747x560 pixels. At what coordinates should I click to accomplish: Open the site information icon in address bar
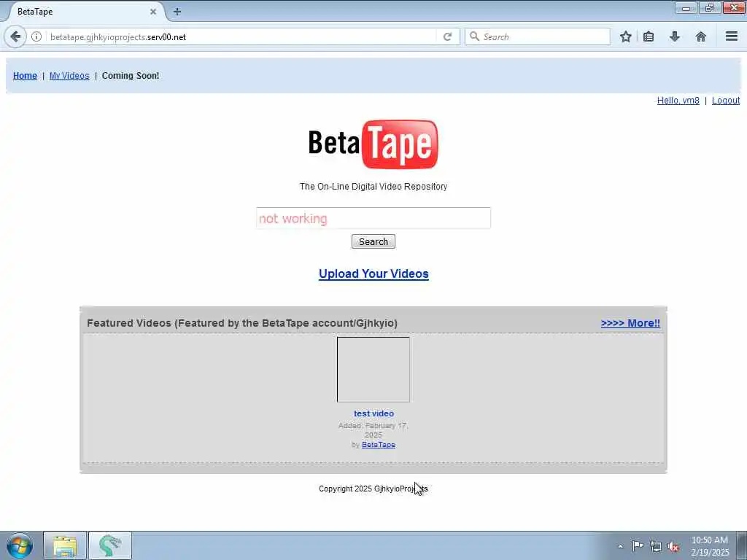pyautogui.click(x=36, y=36)
